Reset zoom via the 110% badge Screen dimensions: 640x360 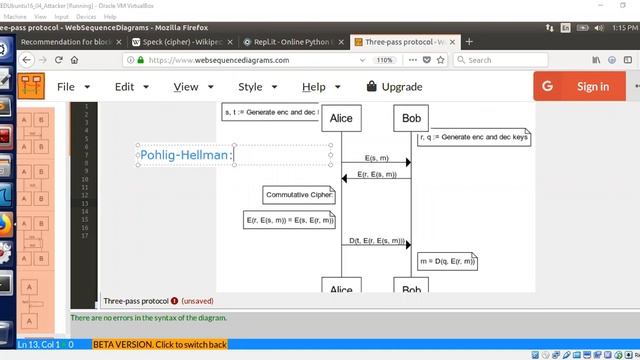(x=384, y=60)
